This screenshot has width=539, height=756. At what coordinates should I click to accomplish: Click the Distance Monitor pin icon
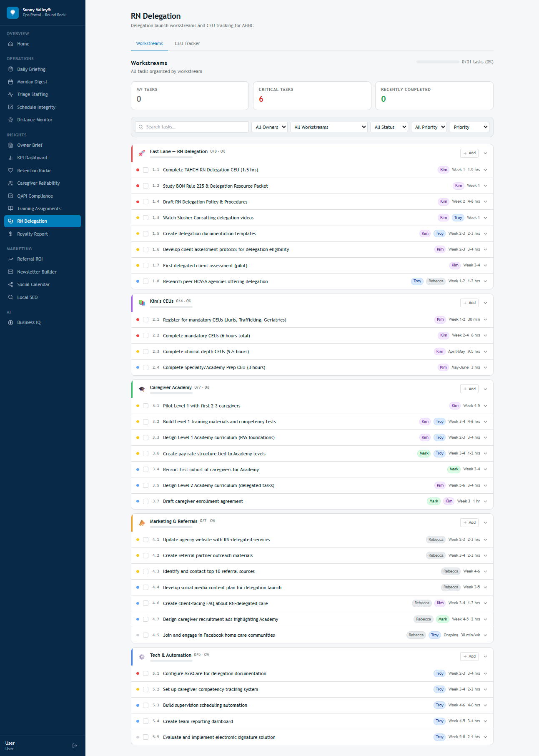point(10,120)
